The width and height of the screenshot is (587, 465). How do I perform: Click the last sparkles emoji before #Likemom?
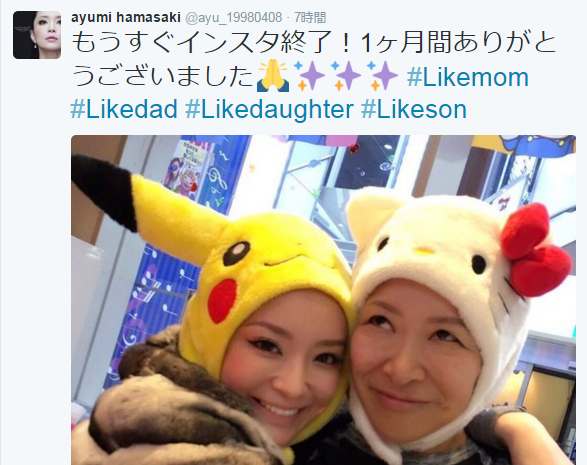(383, 76)
